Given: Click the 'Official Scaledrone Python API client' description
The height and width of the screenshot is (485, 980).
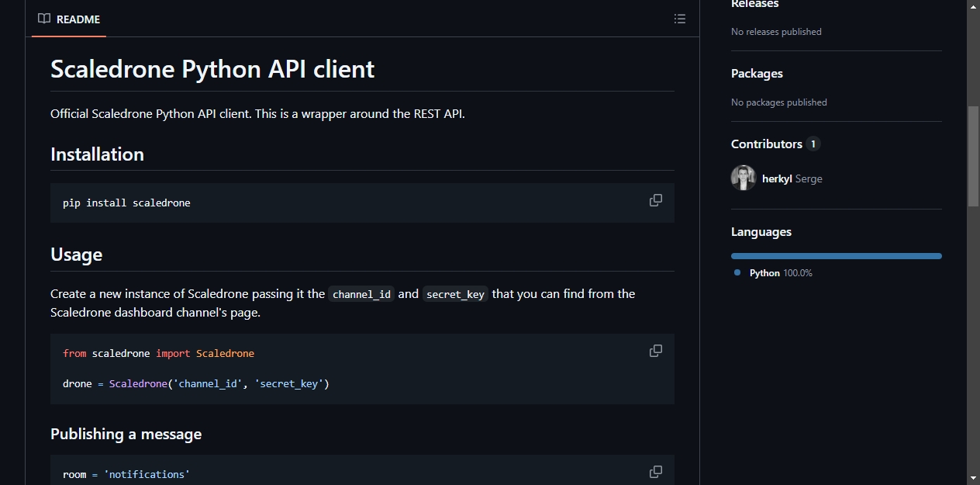Looking at the screenshot, I should 257,113.
